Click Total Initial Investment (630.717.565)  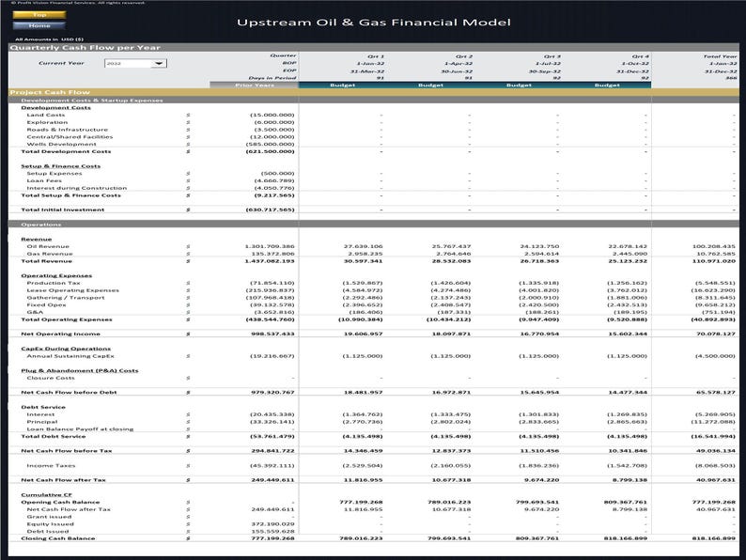271,210
